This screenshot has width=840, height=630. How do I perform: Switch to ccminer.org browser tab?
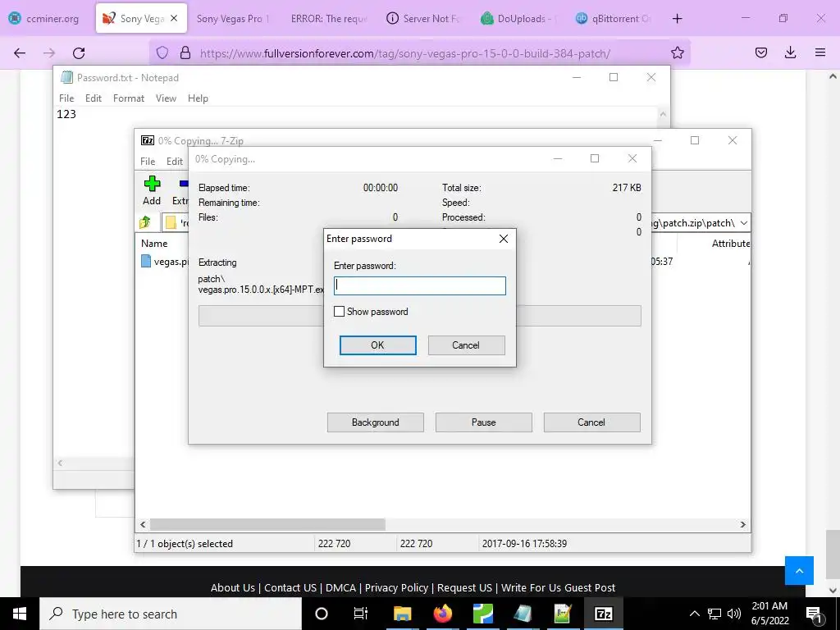pyautogui.click(x=46, y=18)
